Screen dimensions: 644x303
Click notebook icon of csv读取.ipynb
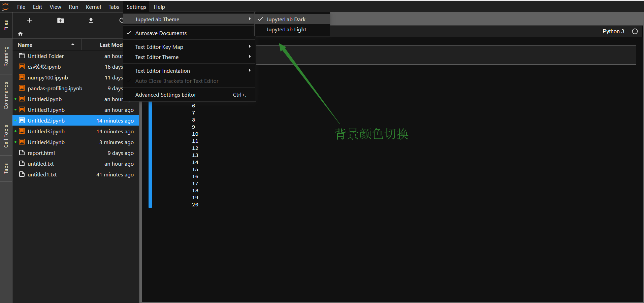[22, 66]
